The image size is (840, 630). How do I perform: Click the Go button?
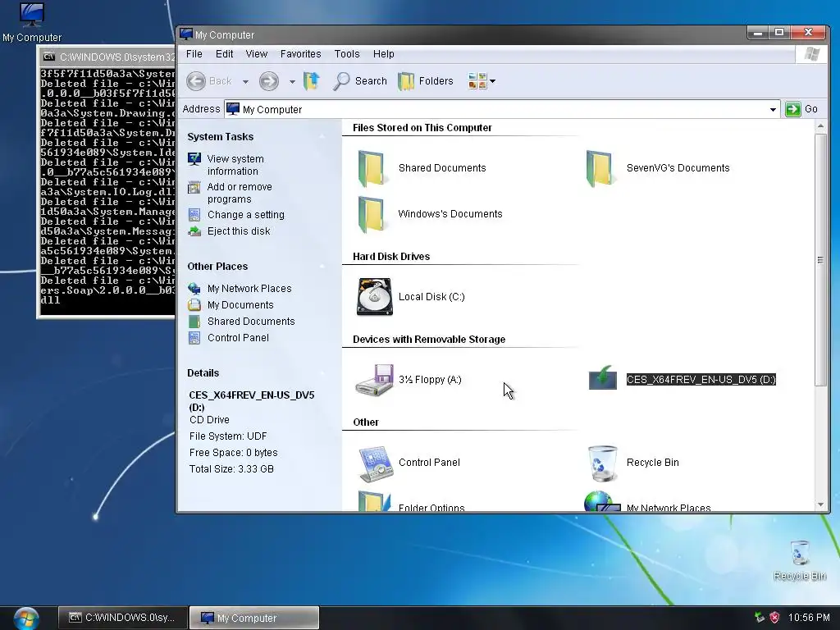[x=801, y=109]
